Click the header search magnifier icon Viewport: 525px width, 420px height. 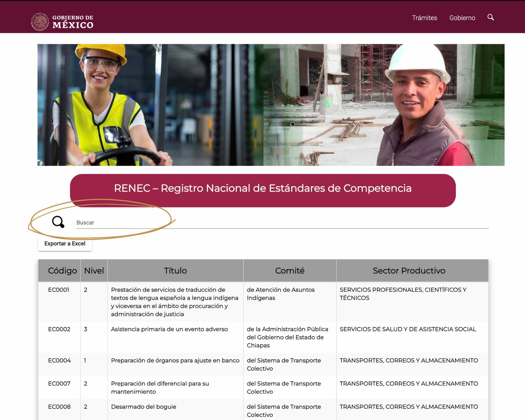coord(490,17)
